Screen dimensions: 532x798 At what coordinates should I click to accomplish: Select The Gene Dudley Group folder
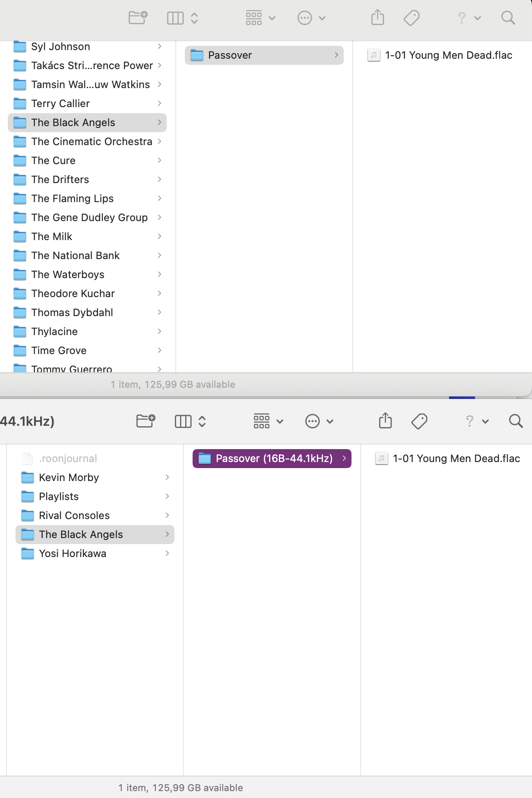tap(87, 218)
